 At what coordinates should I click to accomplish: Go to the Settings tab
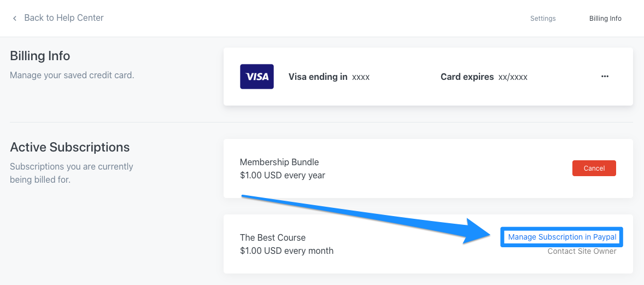coord(543,19)
